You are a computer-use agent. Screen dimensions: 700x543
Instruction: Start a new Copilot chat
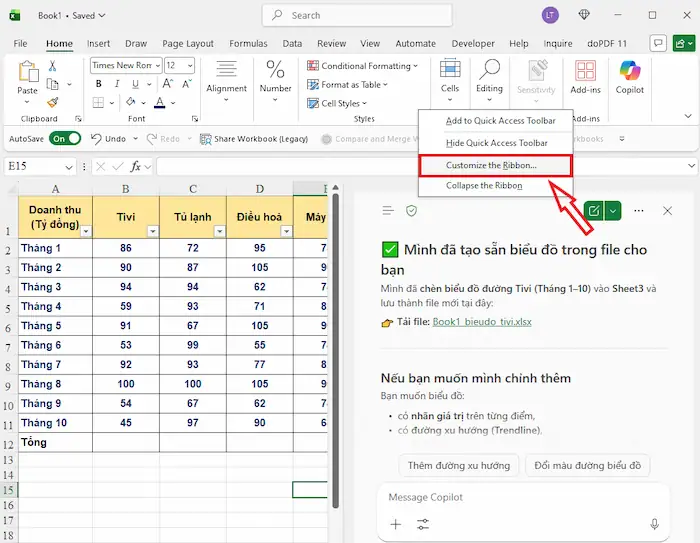595,210
